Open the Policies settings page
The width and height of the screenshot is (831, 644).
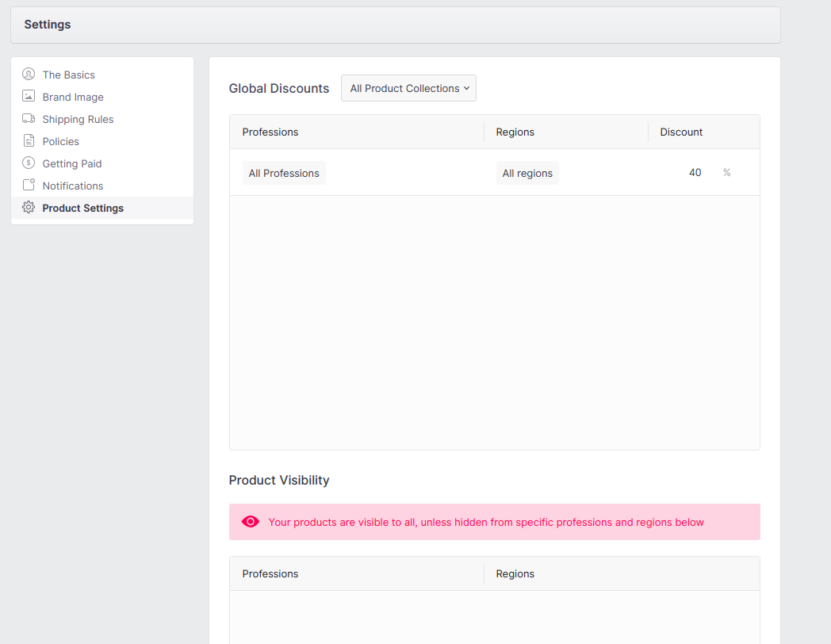click(61, 141)
